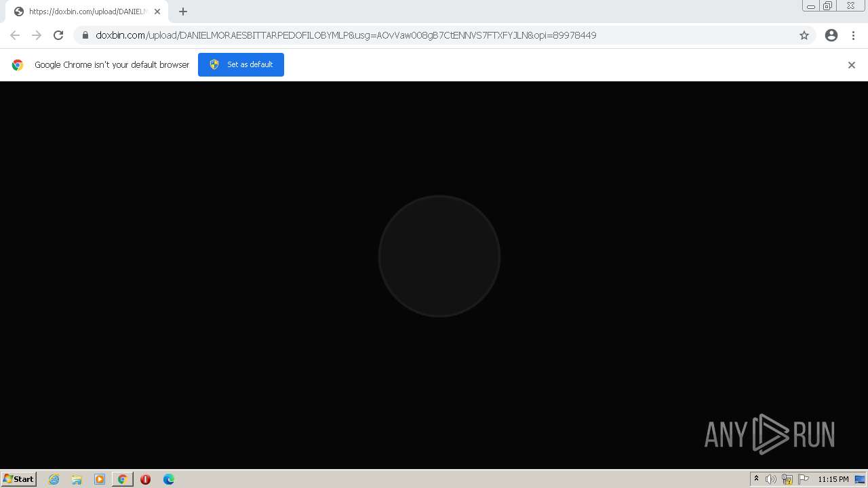The image size is (868, 488).
Task: Switch to Chrome taskbar button
Action: pos(123,479)
